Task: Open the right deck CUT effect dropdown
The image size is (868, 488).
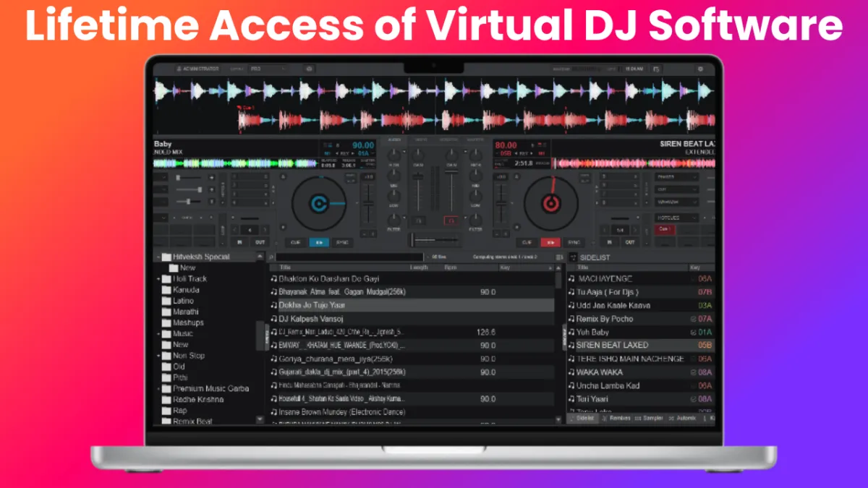Action: point(677,189)
